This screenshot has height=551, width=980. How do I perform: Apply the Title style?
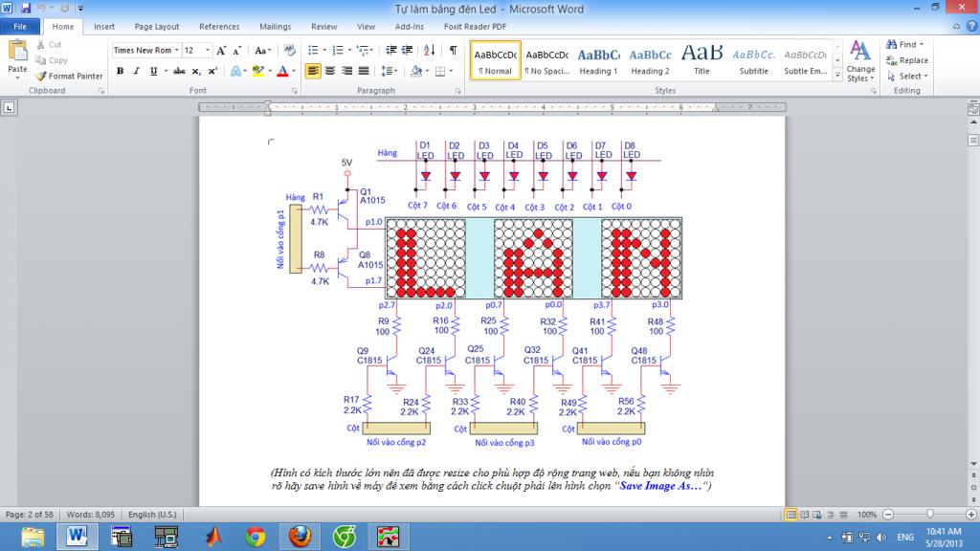[702, 60]
